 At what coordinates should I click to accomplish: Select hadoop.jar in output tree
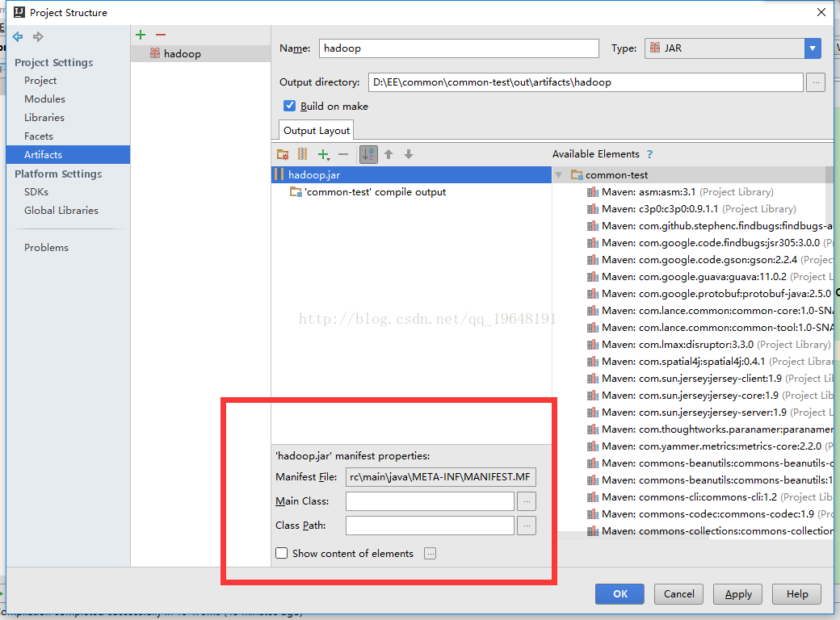point(411,174)
